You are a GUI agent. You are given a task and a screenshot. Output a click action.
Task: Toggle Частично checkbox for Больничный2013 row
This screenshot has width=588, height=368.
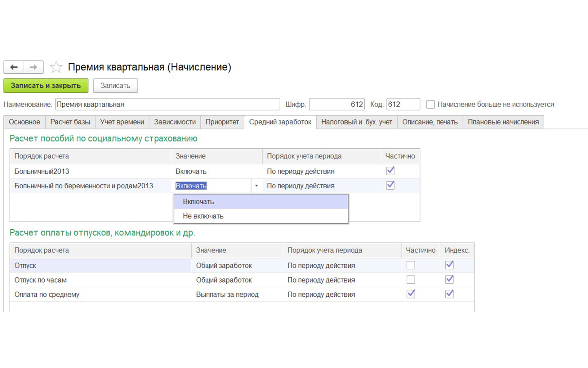click(390, 171)
